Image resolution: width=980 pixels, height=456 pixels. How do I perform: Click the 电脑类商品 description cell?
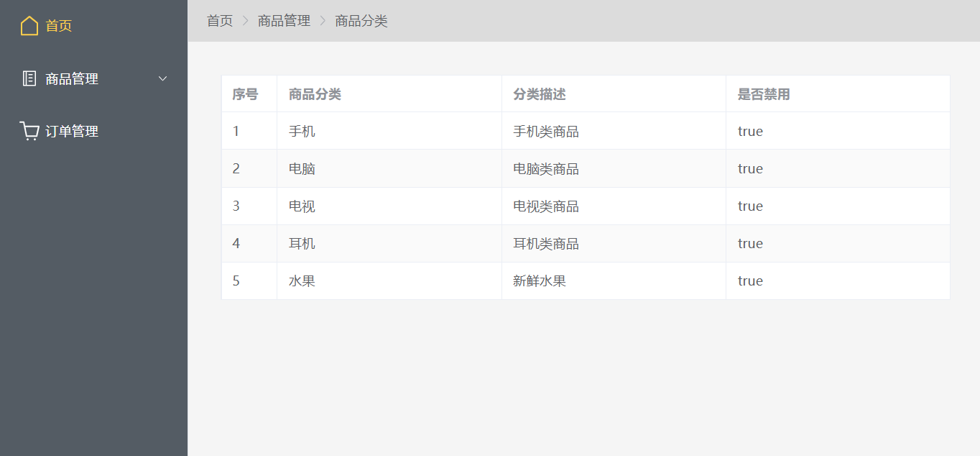click(x=614, y=168)
